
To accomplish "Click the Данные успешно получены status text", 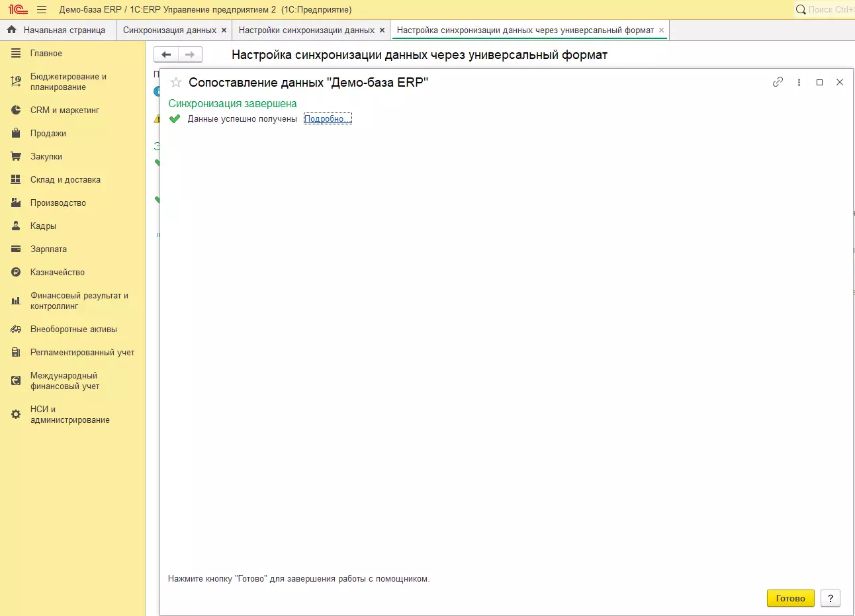I will click(242, 119).
